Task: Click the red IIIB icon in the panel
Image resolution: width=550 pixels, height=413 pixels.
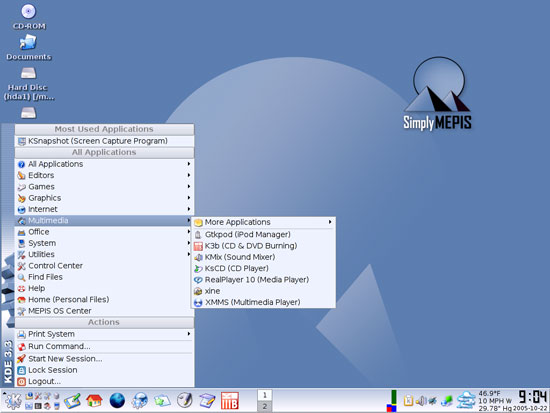Action: pos(230,401)
